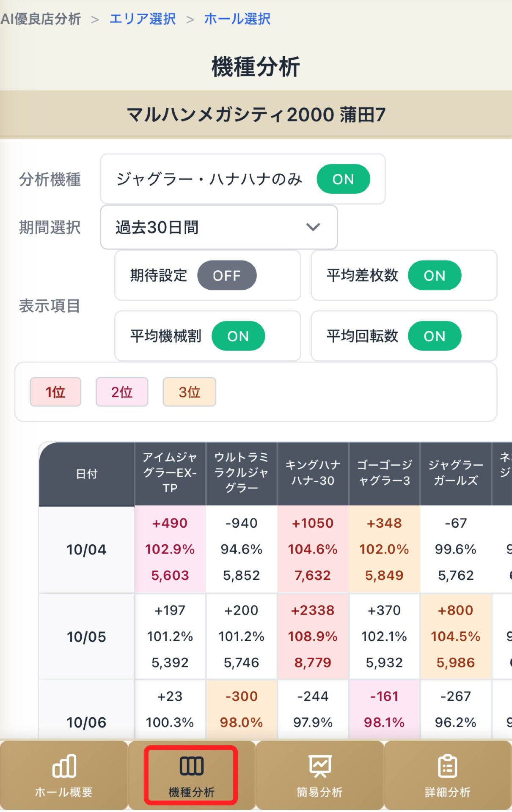The height and width of the screenshot is (812, 512).
Task: Click the chevron arrow in period selector
Action: [313, 228]
